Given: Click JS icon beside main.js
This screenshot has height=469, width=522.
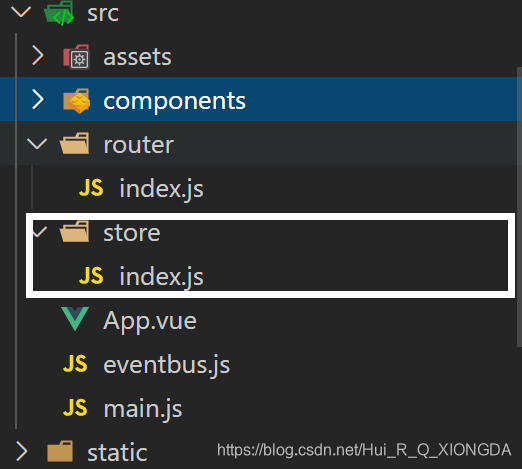Looking at the screenshot, I should coord(75,407).
